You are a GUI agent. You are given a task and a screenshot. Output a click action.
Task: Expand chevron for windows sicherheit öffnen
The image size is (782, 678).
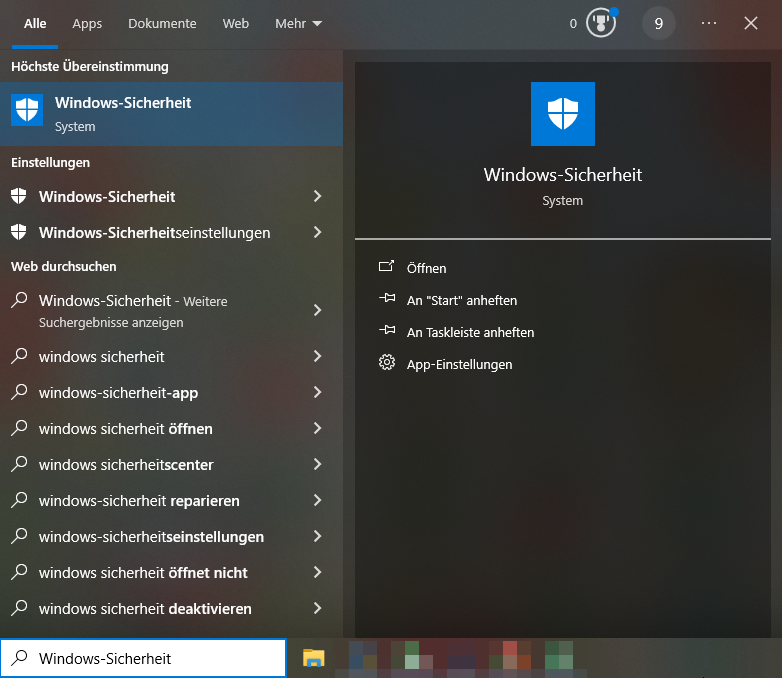click(318, 428)
